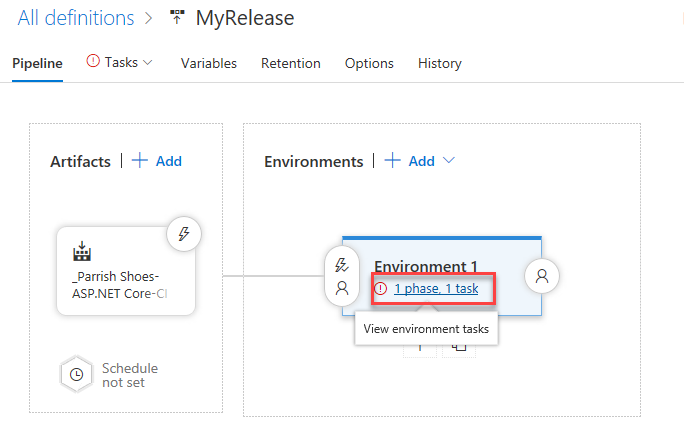Click the build artifact source icon
Image resolution: width=684 pixels, height=431 pixels.
point(82,251)
